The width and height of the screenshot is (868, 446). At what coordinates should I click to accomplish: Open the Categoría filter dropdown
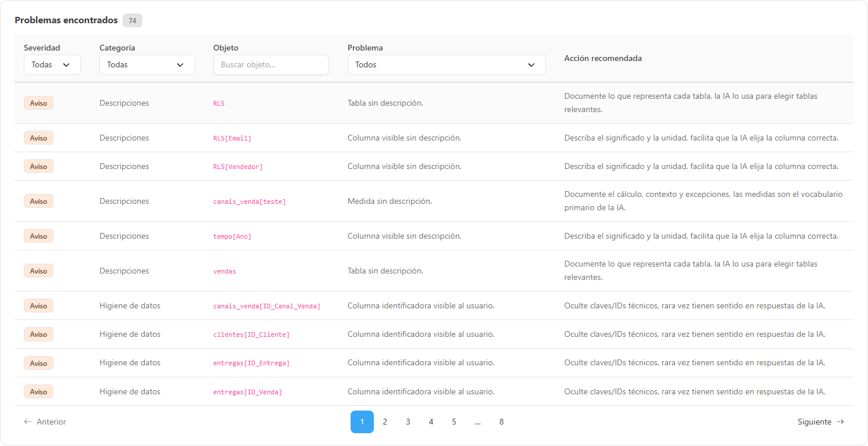[147, 65]
